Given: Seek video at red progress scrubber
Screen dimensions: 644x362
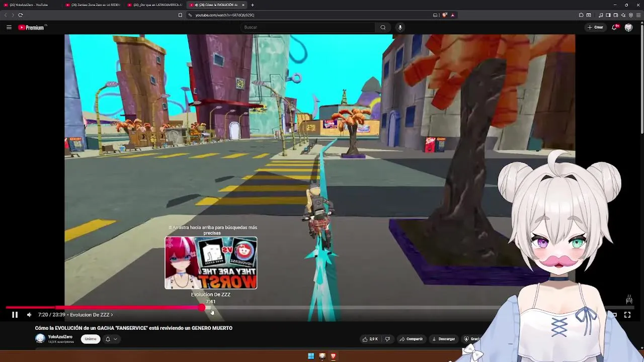Looking at the screenshot, I should pyautogui.click(x=202, y=307).
